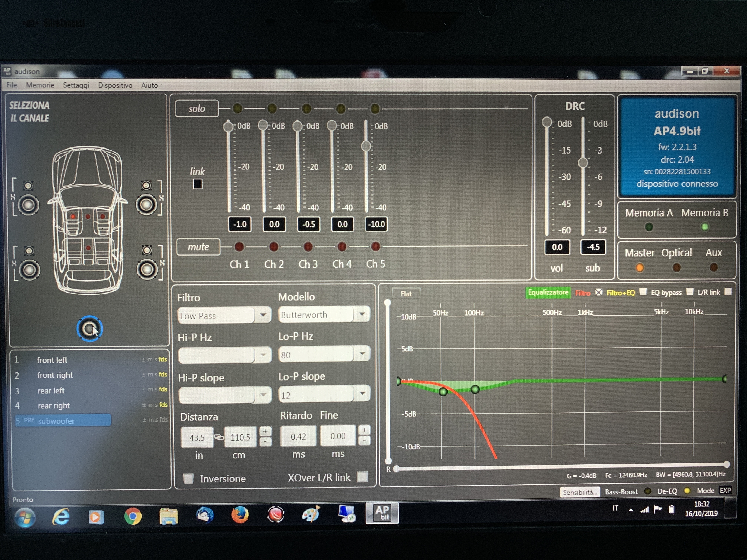Open the Memorie menu
Image resolution: width=747 pixels, height=560 pixels.
click(x=40, y=85)
